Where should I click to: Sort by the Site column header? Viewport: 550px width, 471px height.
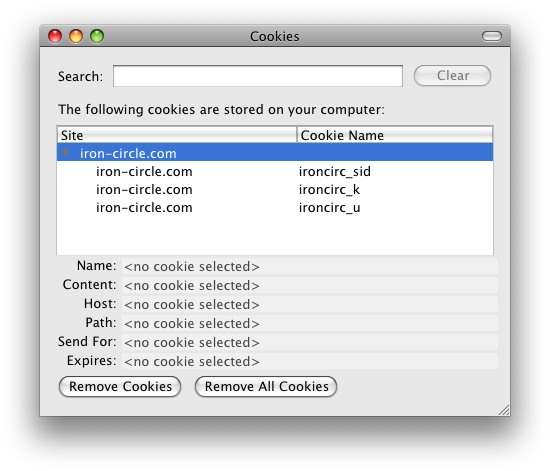click(x=177, y=135)
